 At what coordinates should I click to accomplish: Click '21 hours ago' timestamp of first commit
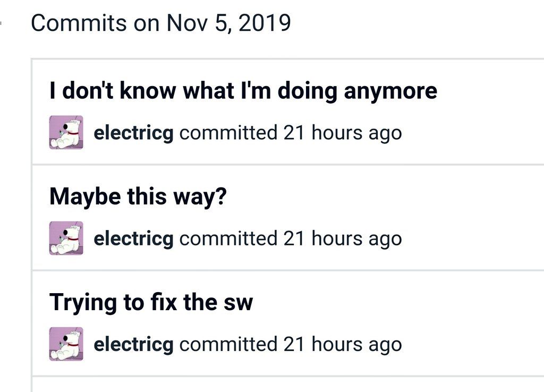(342, 133)
